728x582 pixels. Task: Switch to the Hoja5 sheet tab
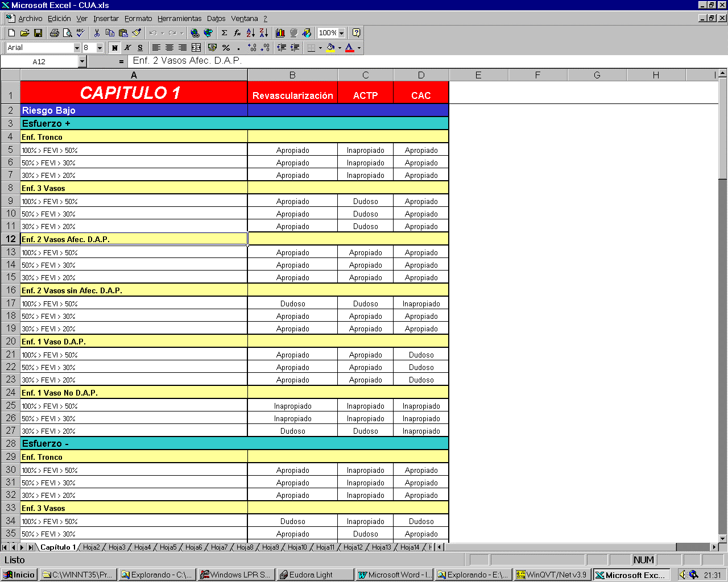pos(168,547)
